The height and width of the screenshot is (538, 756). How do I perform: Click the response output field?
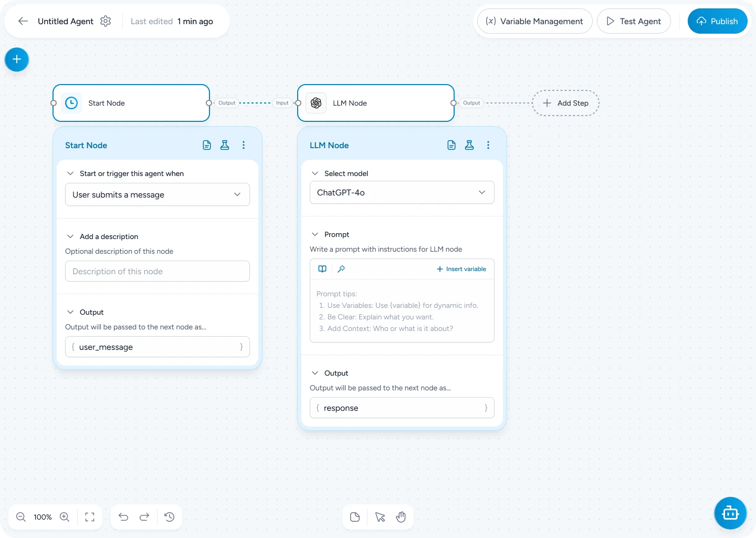click(x=402, y=408)
